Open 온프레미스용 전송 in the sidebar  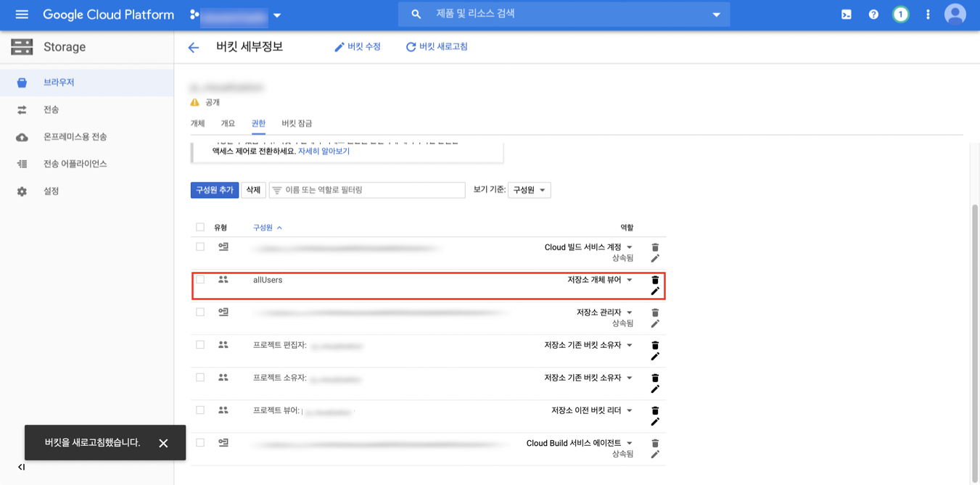pyautogui.click(x=87, y=137)
